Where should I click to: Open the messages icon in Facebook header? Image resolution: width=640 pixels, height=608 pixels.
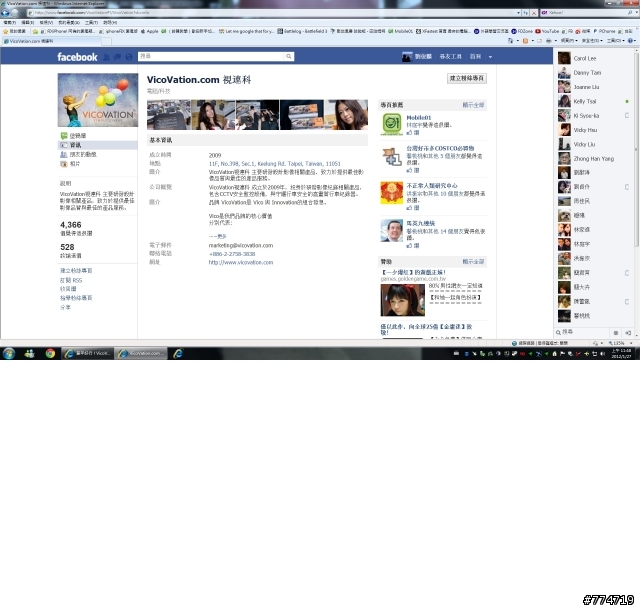[x=118, y=57]
